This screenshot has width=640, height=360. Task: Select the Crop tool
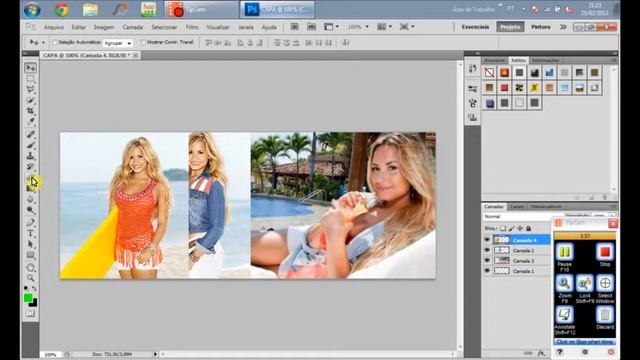[x=31, y=111]
